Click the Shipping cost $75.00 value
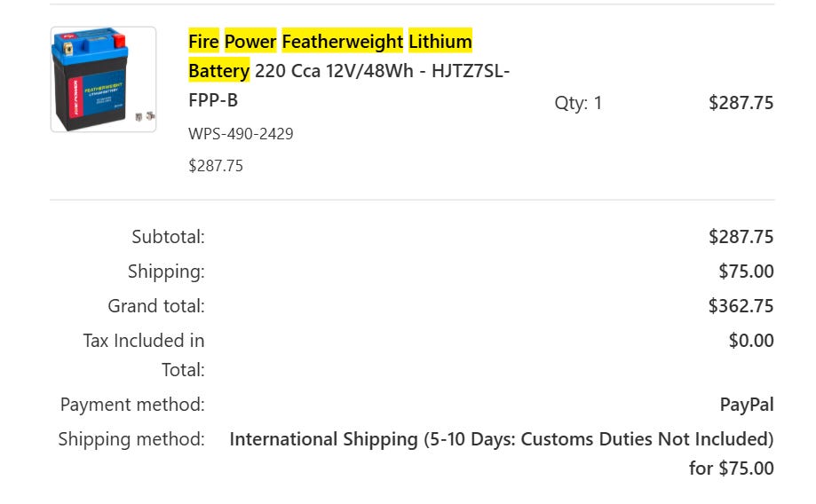816x504 pixels. coord(746,272)
